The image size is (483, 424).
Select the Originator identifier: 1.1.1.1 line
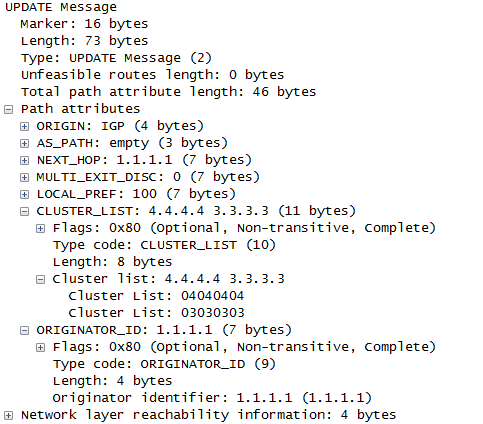pyautogui.click(x=212, y=398)
